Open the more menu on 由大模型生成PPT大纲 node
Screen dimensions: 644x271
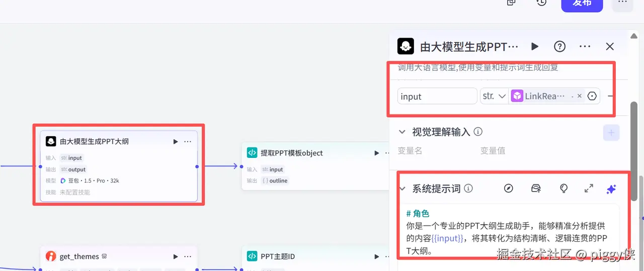[x=188, y=142]
